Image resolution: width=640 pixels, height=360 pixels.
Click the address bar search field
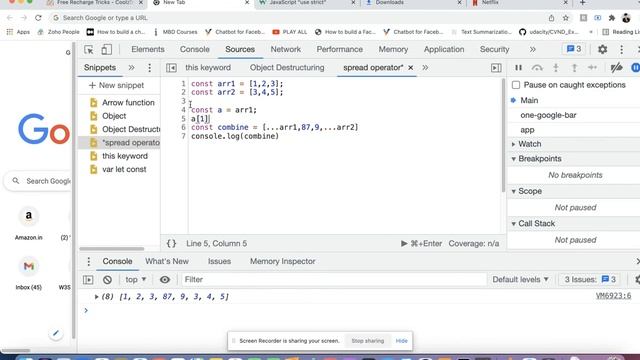[298, 18]
